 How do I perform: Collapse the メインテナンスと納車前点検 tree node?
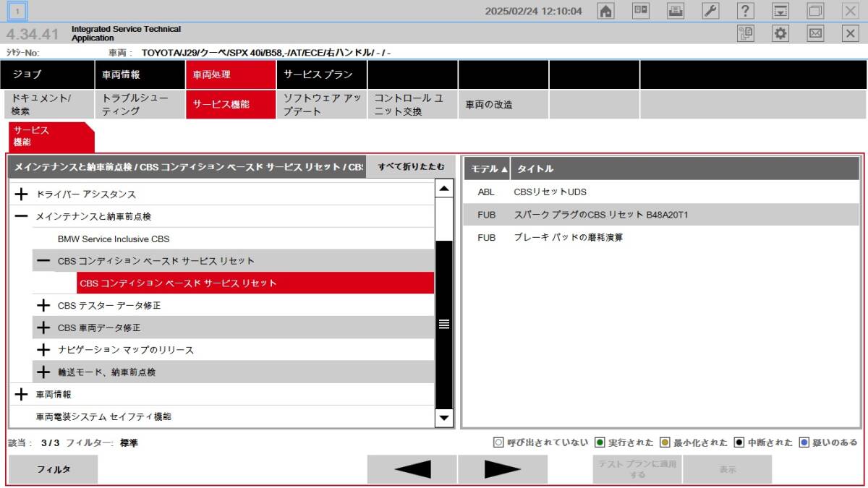click(22, 216)
